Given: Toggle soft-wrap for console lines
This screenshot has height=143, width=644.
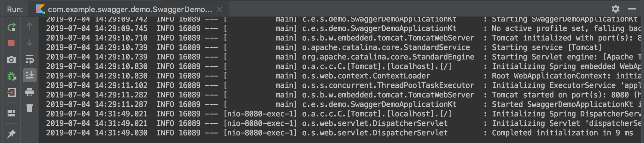Looking at the screenshot, I should click(30, 59).
